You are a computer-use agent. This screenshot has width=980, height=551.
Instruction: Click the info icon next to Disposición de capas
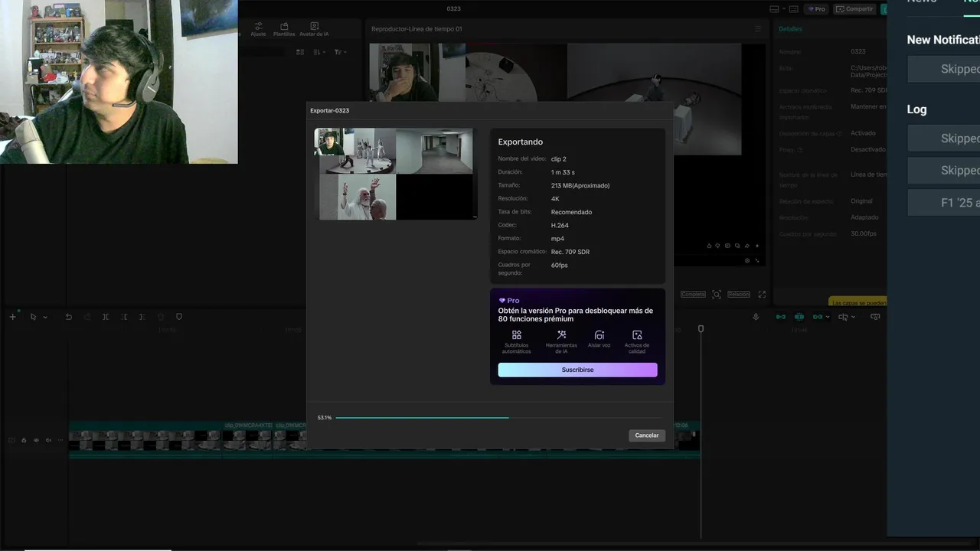coord(839,133)
